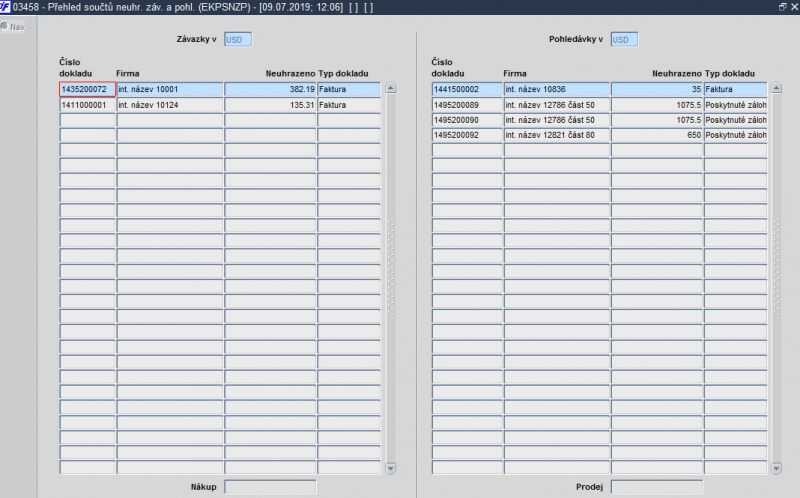Click the Nákup total field
Image resolution: width=800 pixels, height=498 pixels.
pyautogui.click(x=270, y=487)
